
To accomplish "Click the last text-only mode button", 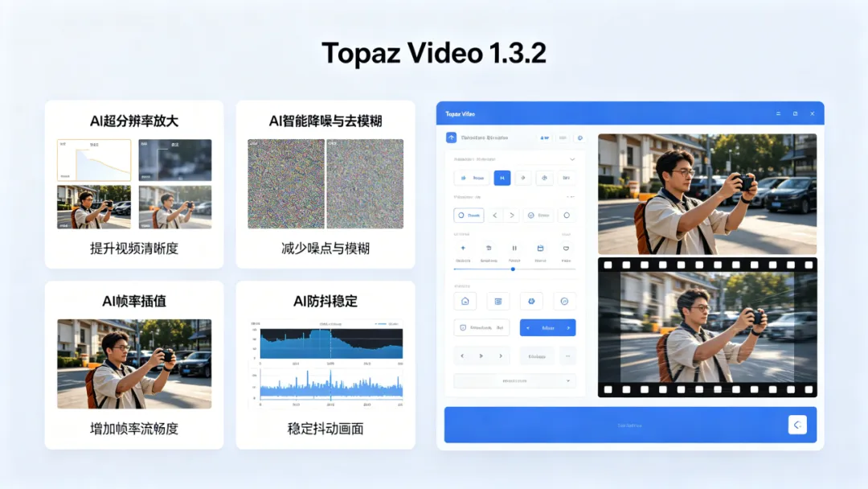I will (566, 178).
